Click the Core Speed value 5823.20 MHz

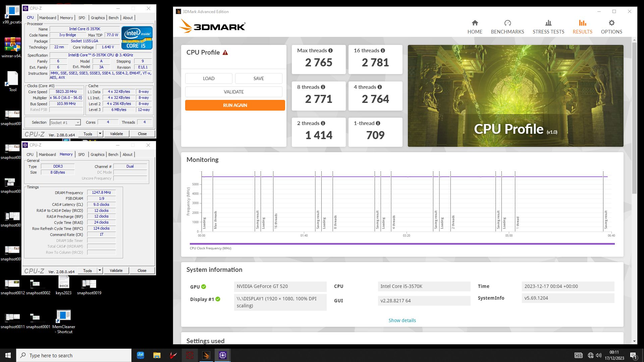66,92
